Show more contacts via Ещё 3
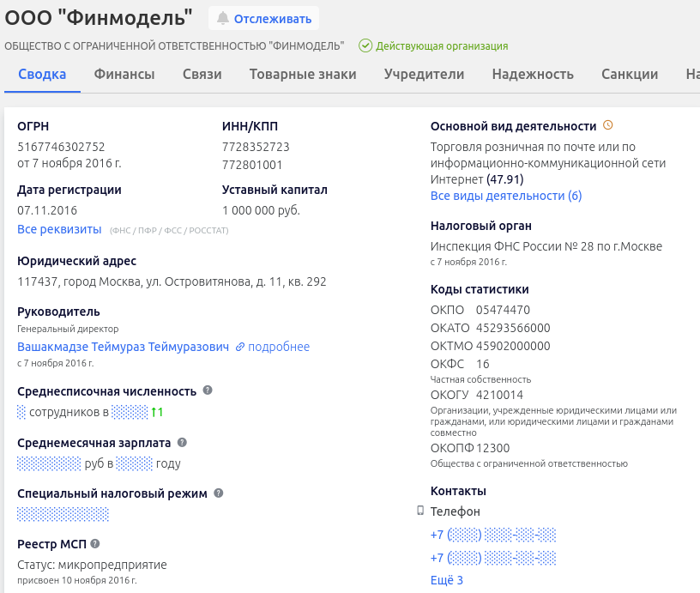Image resolution: width=700 pixels, height=593 pixels. point(447,580)
